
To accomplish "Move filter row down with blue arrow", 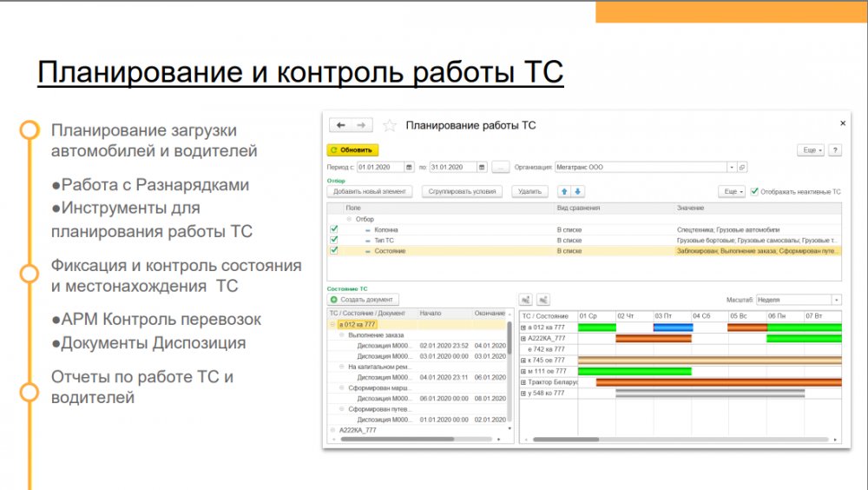I will 577,191.
